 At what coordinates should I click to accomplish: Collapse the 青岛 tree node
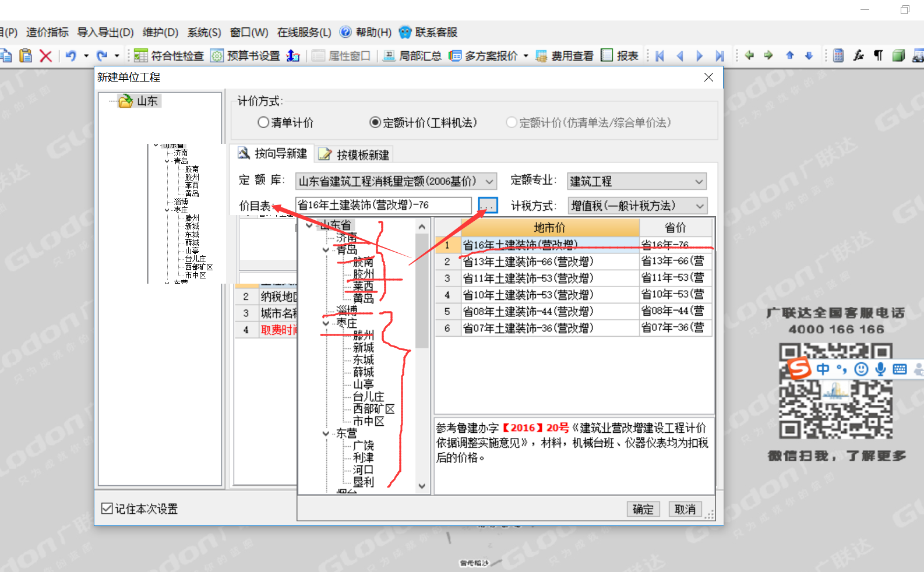(326, 250)
